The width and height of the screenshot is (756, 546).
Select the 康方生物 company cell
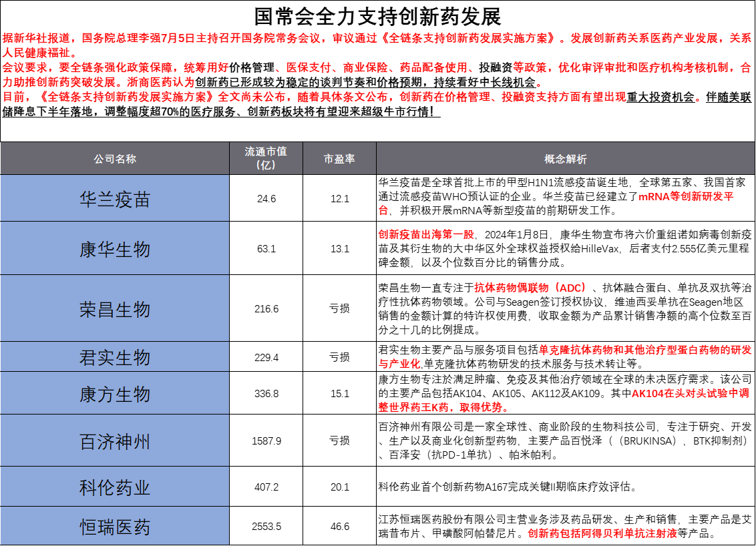[115, 394]
